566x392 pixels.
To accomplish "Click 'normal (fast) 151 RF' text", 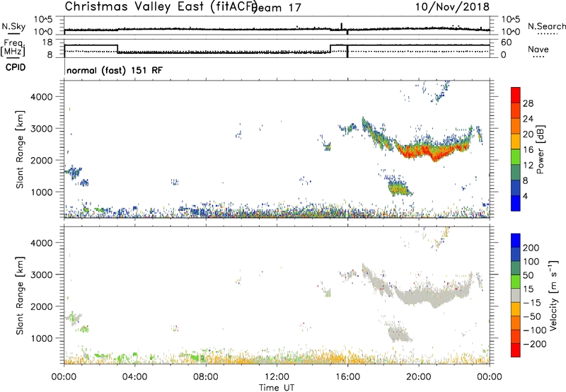I will (x=115, y=70).
